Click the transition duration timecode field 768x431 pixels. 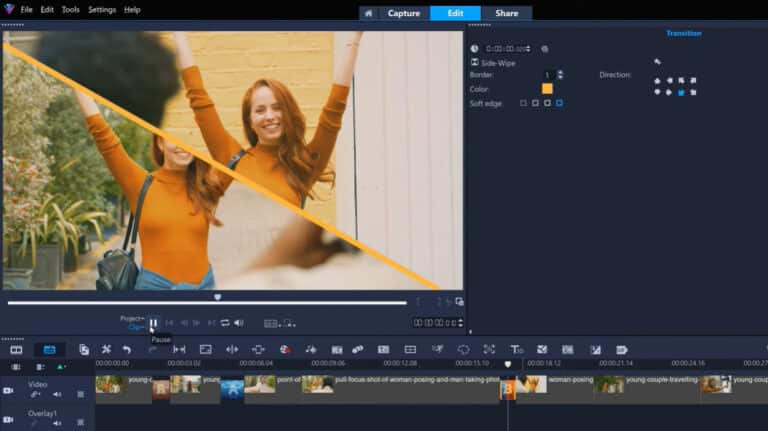pos(505,49)
